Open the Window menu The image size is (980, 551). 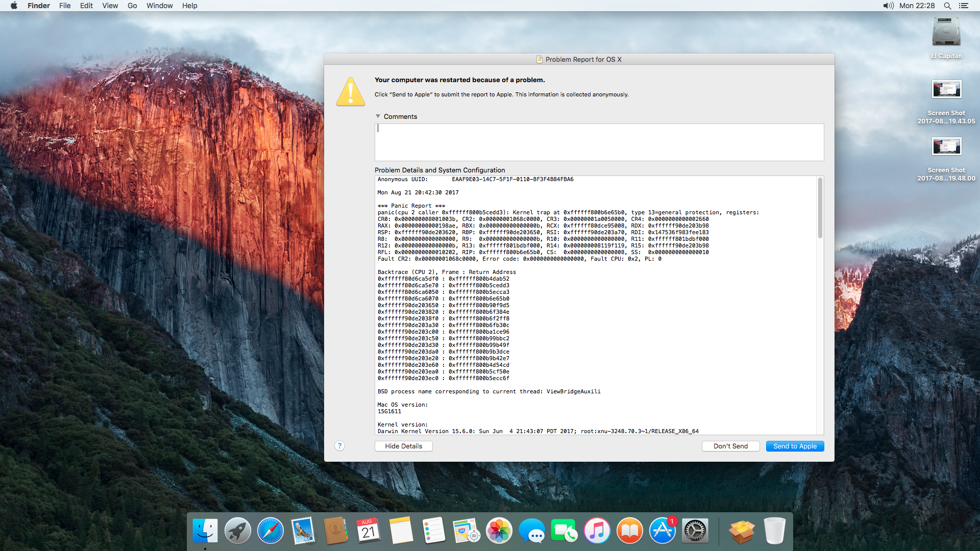click(159, 6)
